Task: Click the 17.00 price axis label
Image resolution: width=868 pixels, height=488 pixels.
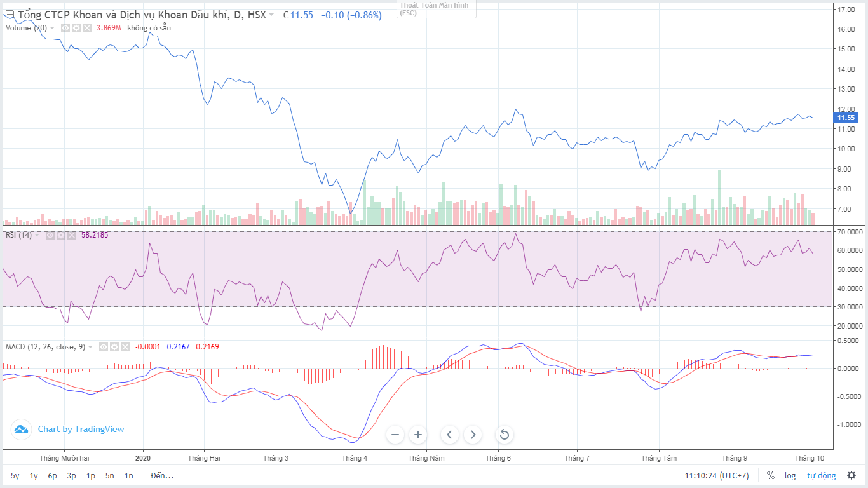Action: [x=846, y=10]
